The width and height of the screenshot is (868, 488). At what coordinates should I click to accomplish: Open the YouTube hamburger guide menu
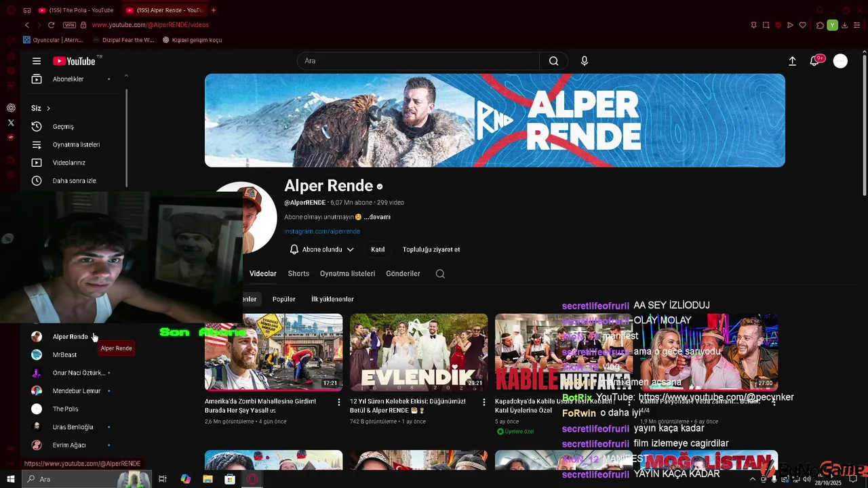[x=37, y=61]
